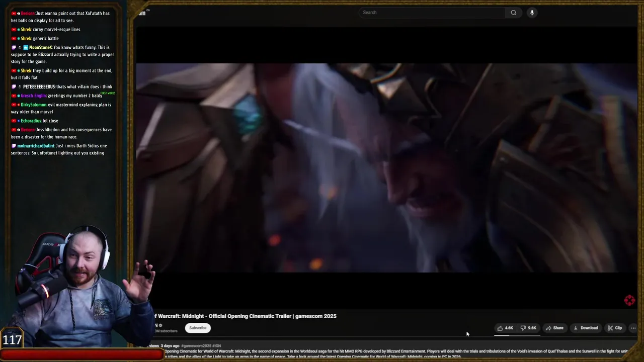Screen dimensions: 644x362
Task: Open the video title text
Action: point(245,316)
